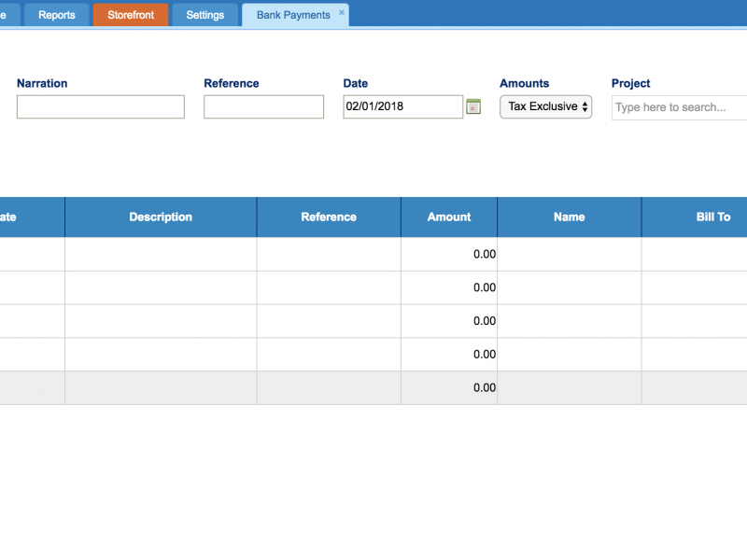The height and width of the screenshot is (560, 747).
Task: Select shaded last row Amount 0.00
Action: pyautogui.click(x=449, y=387)
